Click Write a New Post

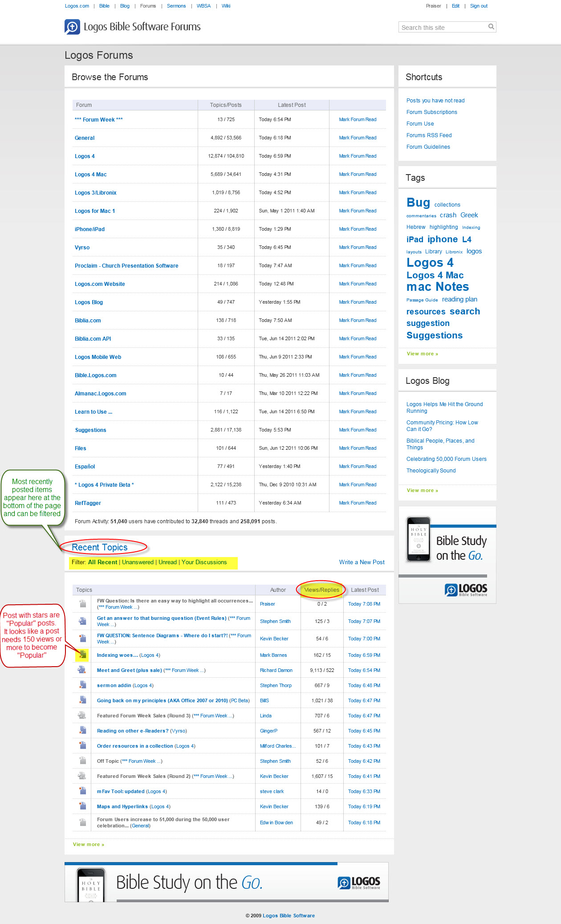tap(362, 562)
